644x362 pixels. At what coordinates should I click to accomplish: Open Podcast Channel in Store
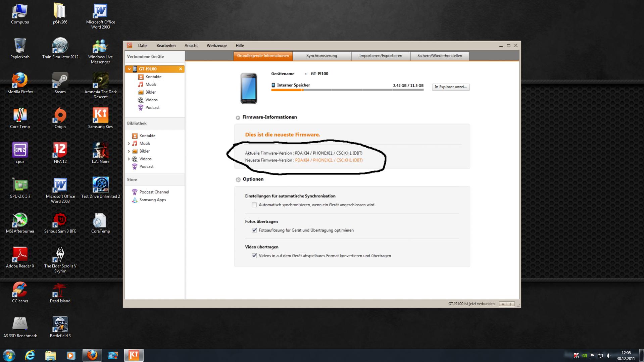click(x=150, y=192)
